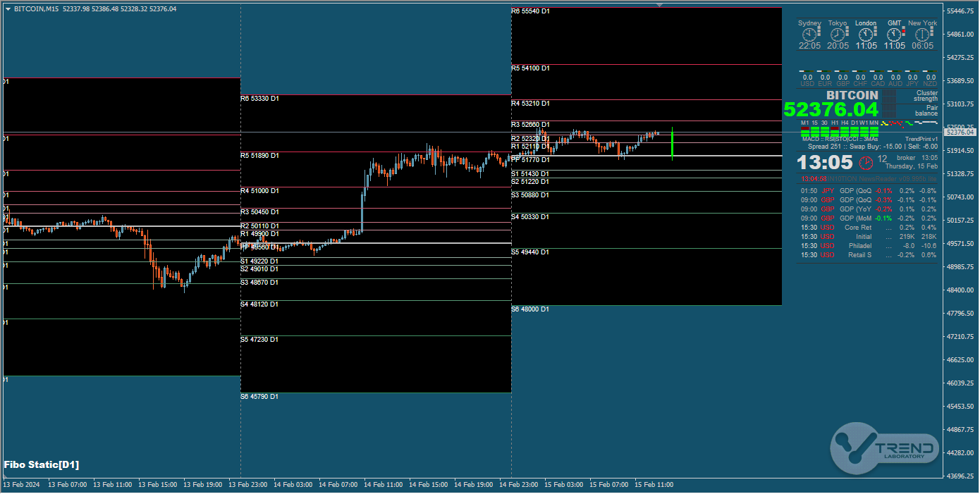Image resolution: width=980 pixels, height=494 pixels.
Task: Click the Tokyo session clock icon
Action: coord(838,33)
